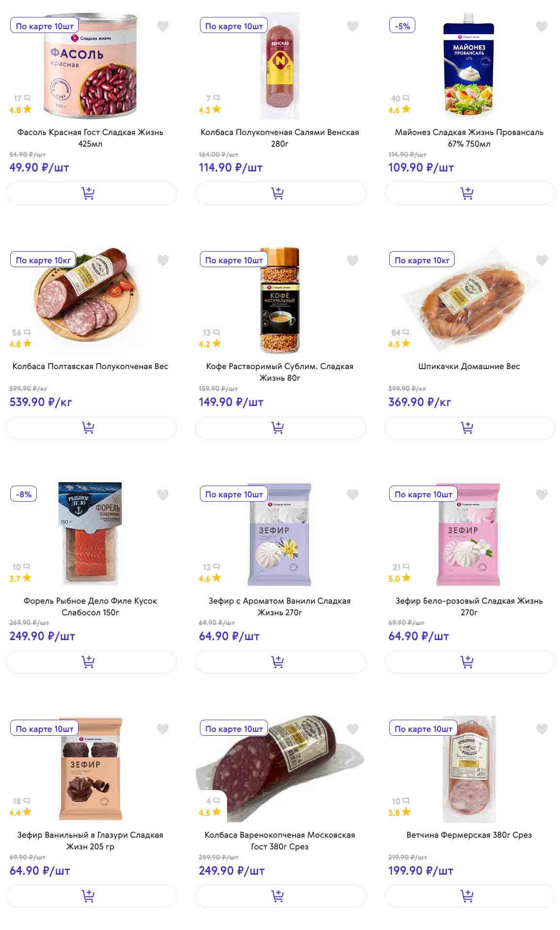Open Колбаса Полукопченая Салями Венская product link
The height and width of the screenshot is (930, 560).
coord(280,137)
